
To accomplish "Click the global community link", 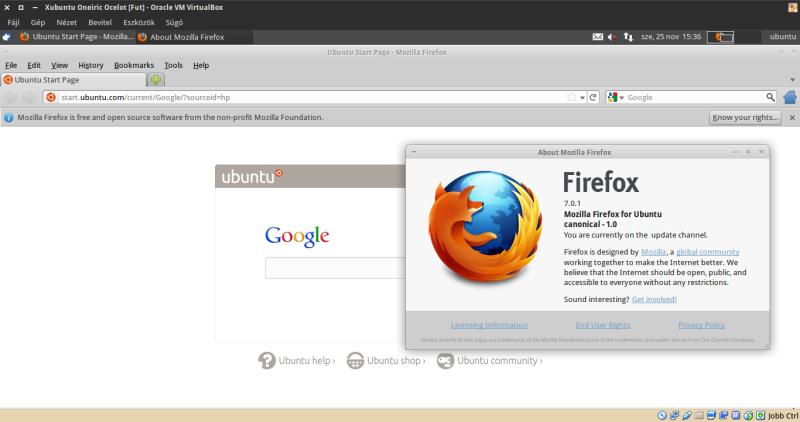I will click(708, 252).
